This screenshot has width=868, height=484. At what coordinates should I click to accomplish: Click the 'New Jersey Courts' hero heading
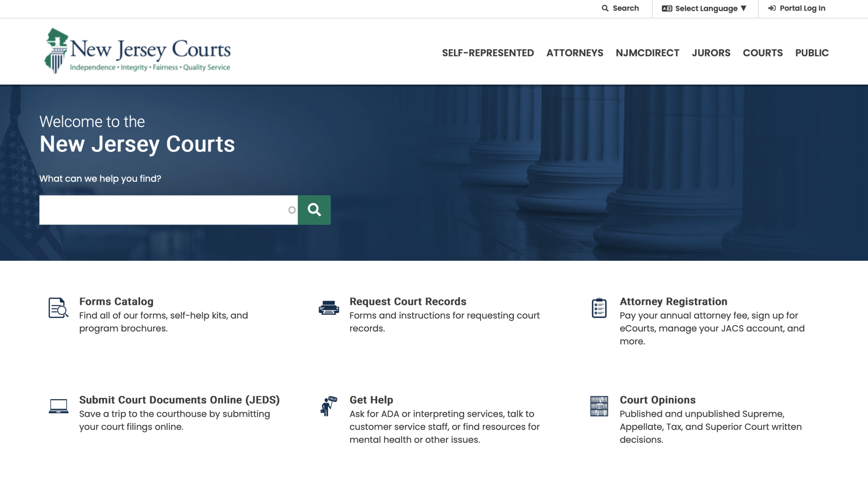coord(137,144)
